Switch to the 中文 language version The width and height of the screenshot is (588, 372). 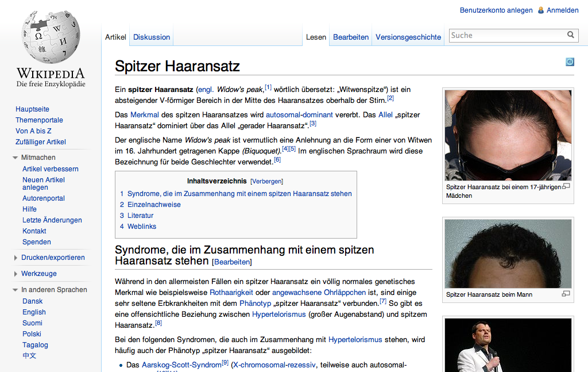click(x=29, y=355)
